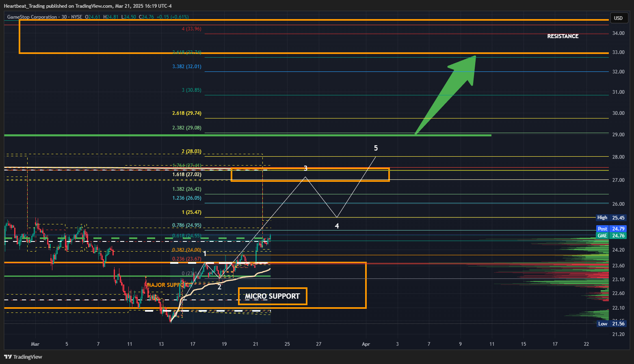Select the 3.382 (32.01) Fibonacci label

[187, 67]
